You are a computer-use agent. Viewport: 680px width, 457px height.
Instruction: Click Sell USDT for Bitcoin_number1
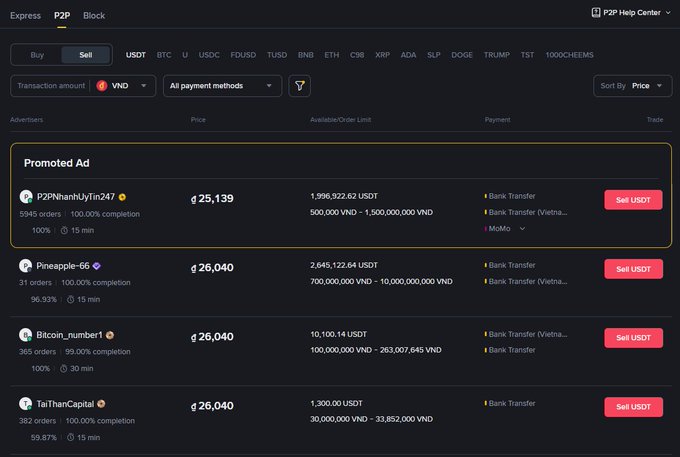(x=633, y=338)
